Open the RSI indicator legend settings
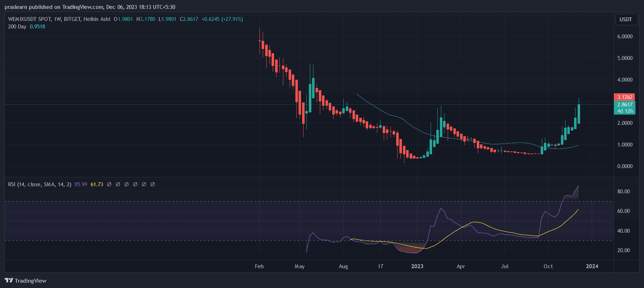644x288 pixels. 39,184
